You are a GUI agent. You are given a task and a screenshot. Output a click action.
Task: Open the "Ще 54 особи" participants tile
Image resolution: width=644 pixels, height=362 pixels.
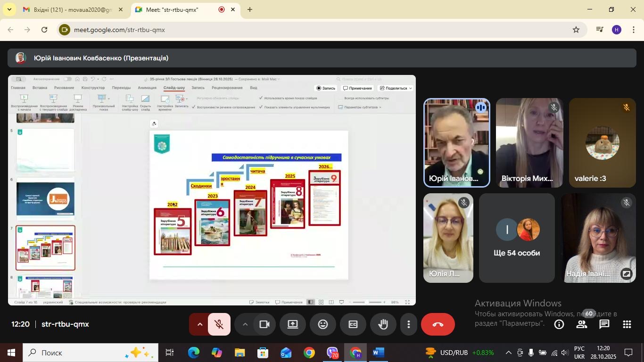point(517,238)
